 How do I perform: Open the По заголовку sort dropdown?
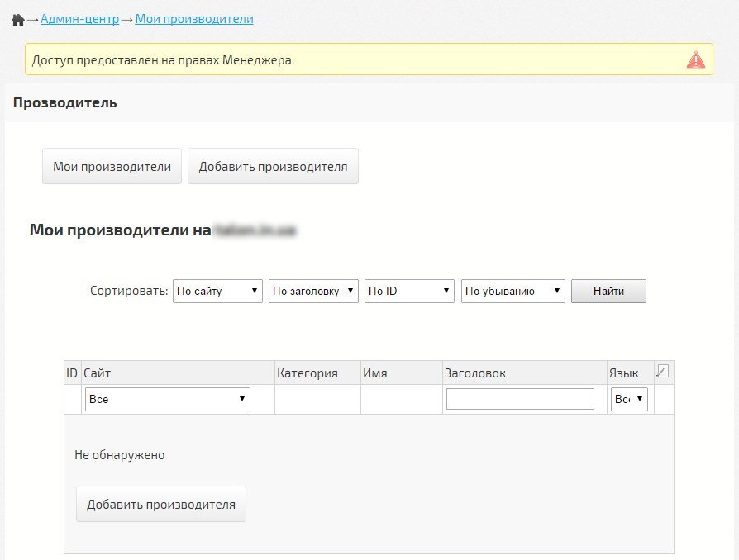pos(313,291)
